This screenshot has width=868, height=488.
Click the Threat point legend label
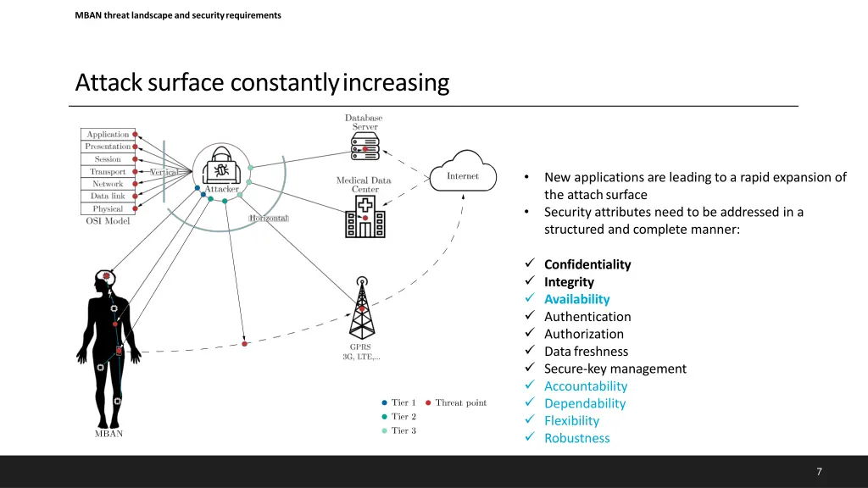click(461, 402)
